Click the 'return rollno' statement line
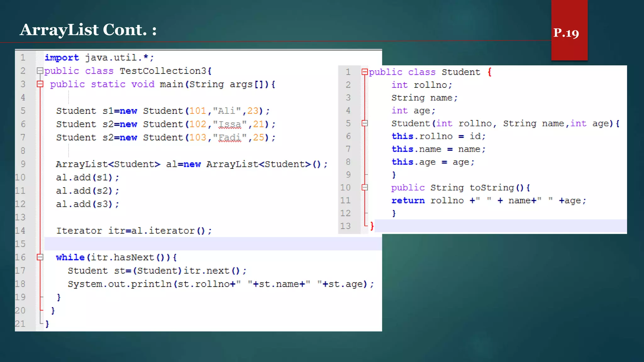The height and width of the screenshot is (362, 644). [489, 200]
